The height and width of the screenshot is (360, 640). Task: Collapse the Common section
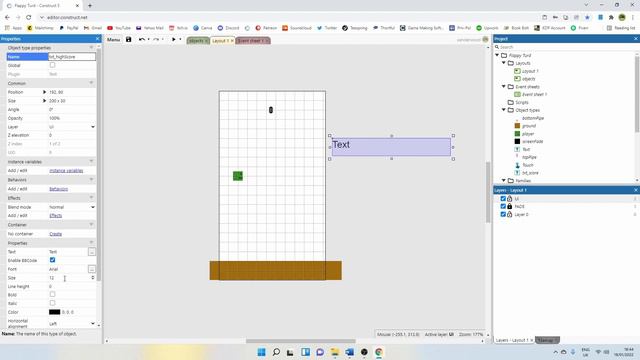coord(91,83)
